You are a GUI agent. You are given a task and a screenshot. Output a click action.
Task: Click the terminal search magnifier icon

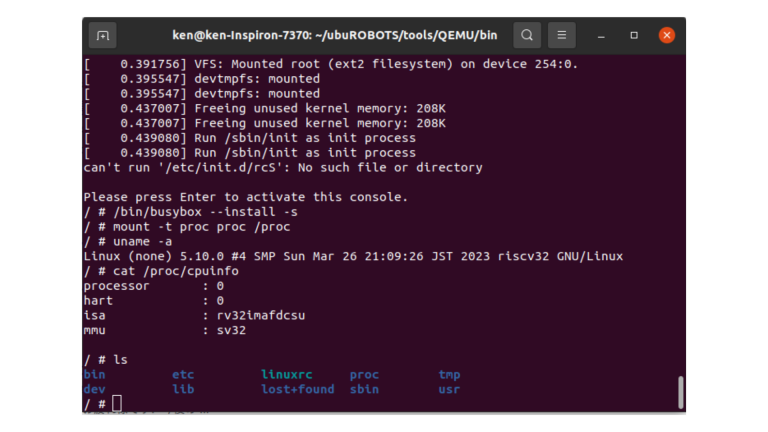(527, 35)
